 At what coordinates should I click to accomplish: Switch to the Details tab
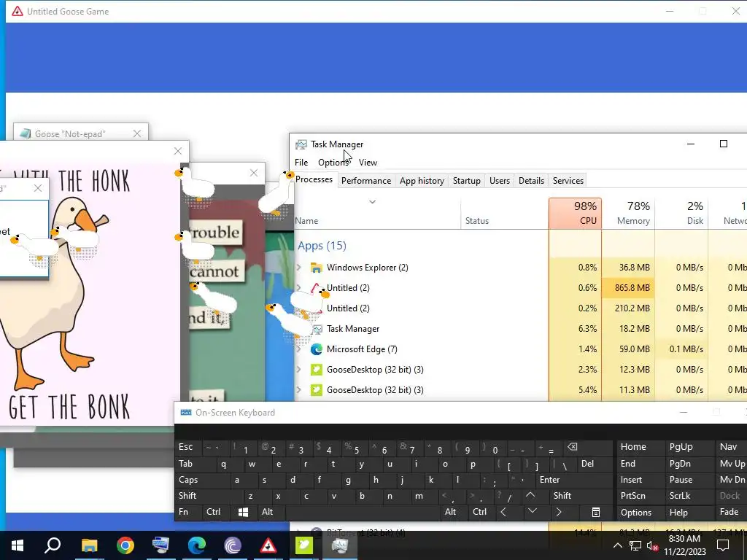tap(531, 181)
